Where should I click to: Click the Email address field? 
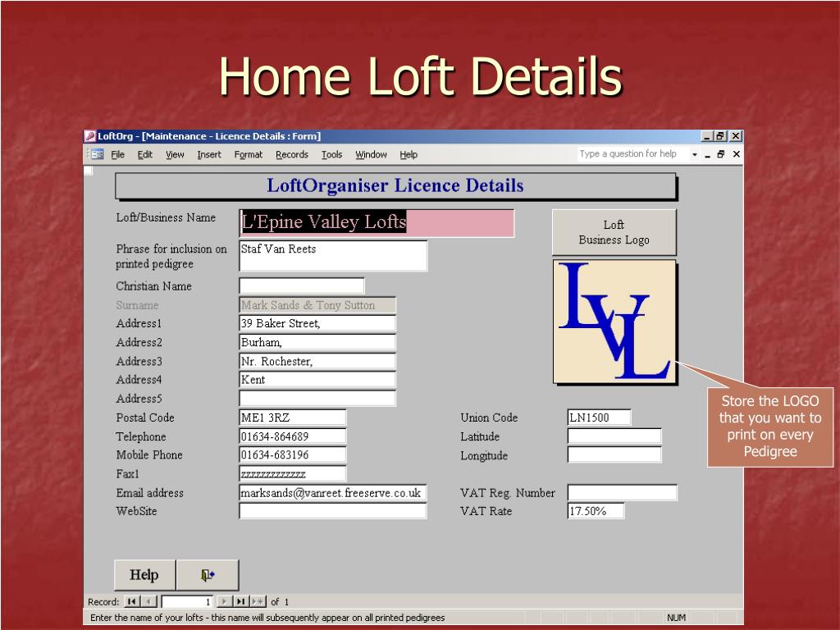[x=333, y=492]
